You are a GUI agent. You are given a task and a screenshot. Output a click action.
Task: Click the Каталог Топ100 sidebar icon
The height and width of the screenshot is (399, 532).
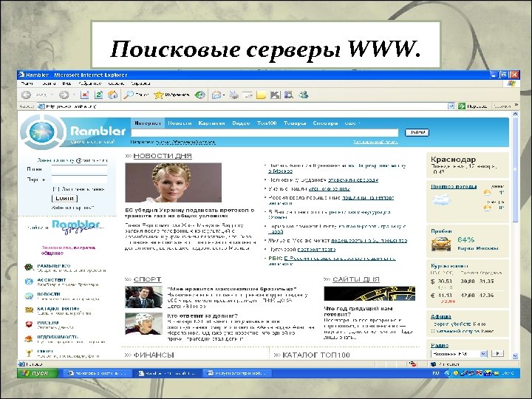[29, 310]
